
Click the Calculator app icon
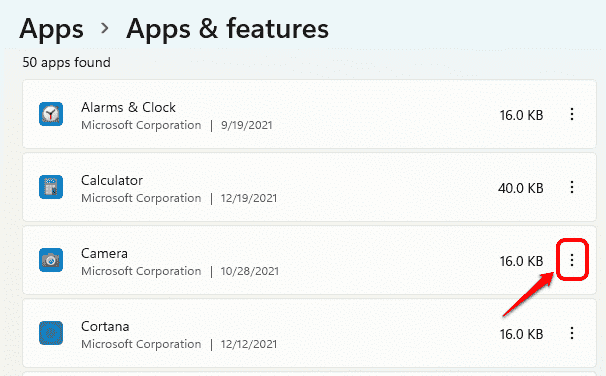tap(51, 187)
